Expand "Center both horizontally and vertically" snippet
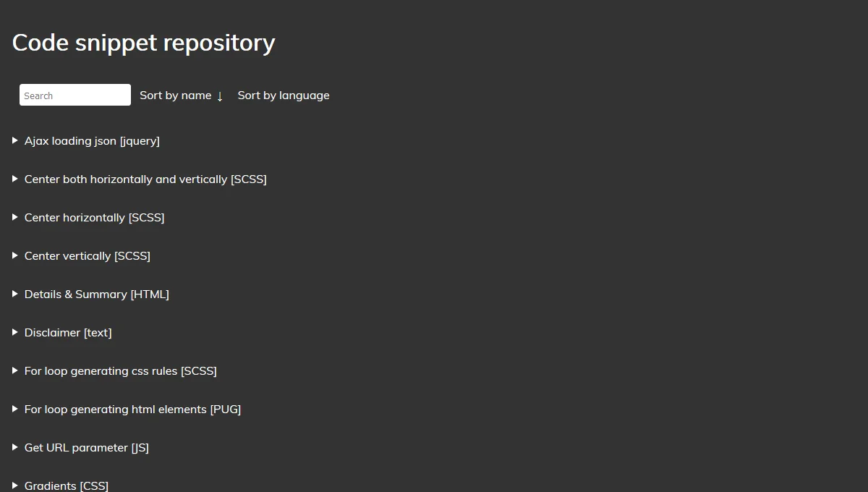The image size is (868, 492). [145, 179]
